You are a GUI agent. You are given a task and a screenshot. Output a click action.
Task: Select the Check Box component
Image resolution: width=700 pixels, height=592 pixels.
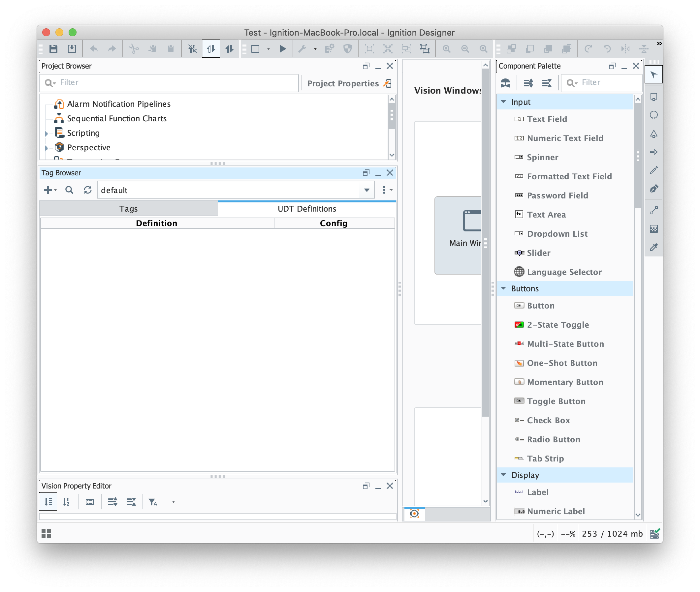[x=542, y=421]
